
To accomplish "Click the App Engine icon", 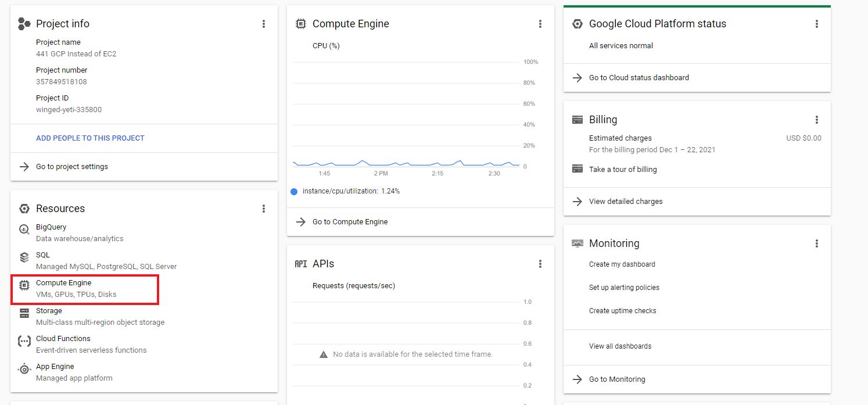I will point(24,369).
